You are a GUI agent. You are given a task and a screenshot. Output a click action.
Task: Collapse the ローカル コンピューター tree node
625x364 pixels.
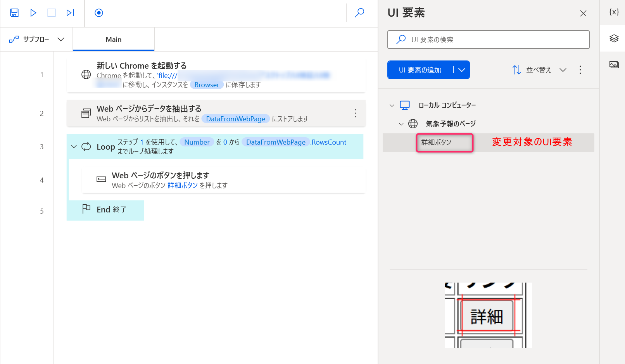click(392, 105)
